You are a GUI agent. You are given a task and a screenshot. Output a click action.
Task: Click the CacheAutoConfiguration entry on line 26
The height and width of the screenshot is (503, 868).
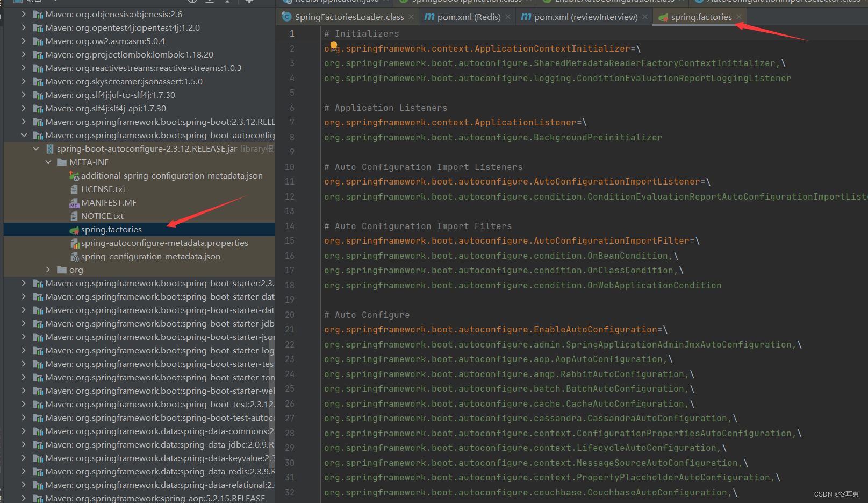click(504, 403)
